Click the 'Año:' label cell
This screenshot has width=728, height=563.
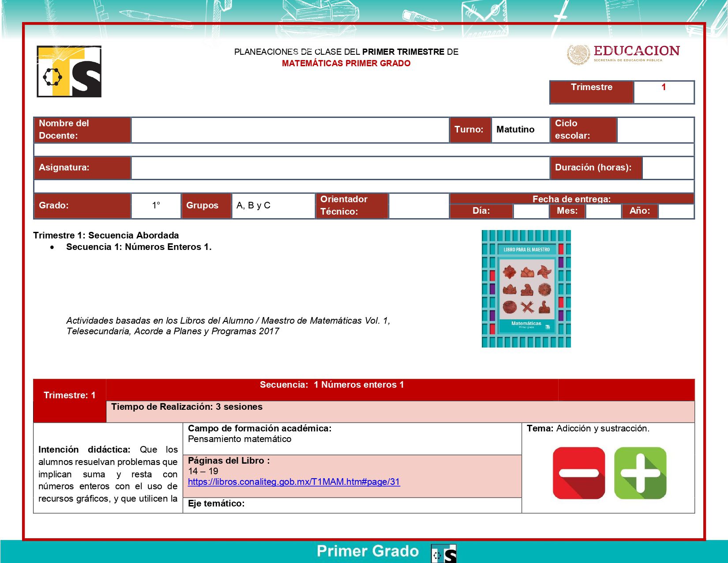click(x=640, y=211)
